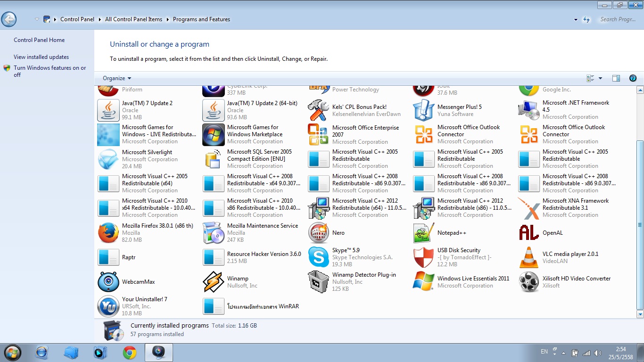
Task: Click the Nero program icon
Action: [x=319, y=233]
